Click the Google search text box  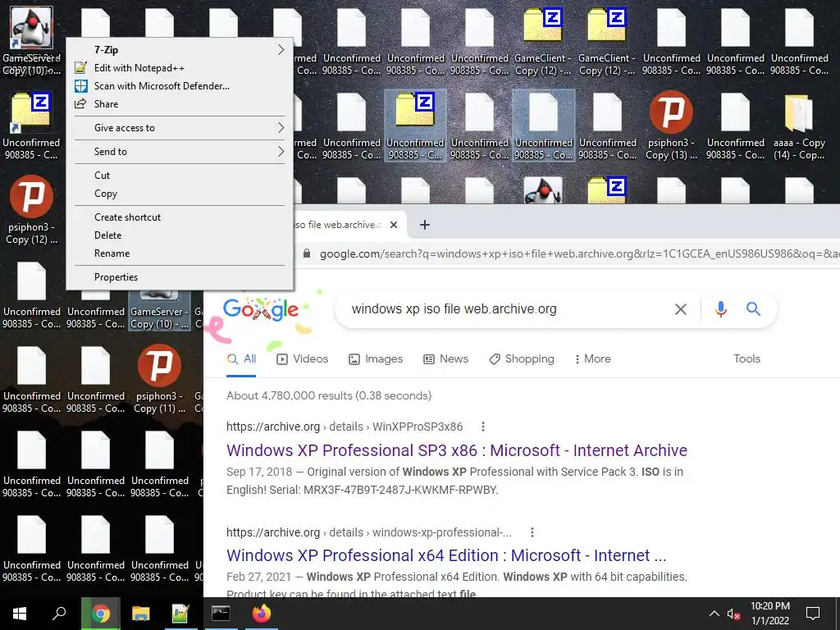[454, 309]
